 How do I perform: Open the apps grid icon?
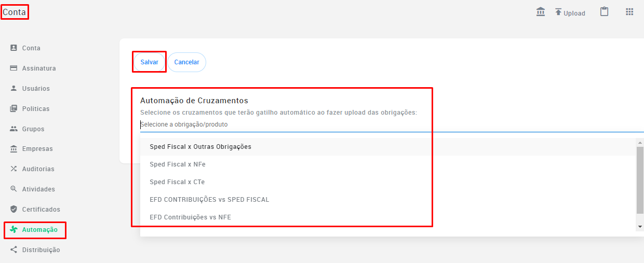pyautogui.click(x=629, y=12)
